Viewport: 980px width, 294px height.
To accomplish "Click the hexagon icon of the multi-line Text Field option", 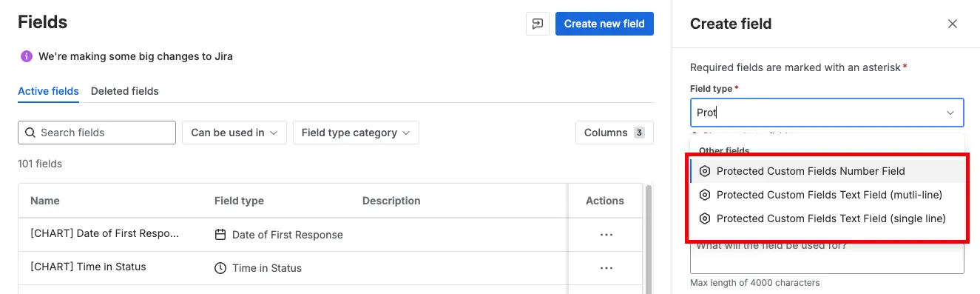I will tap(705, 195).
